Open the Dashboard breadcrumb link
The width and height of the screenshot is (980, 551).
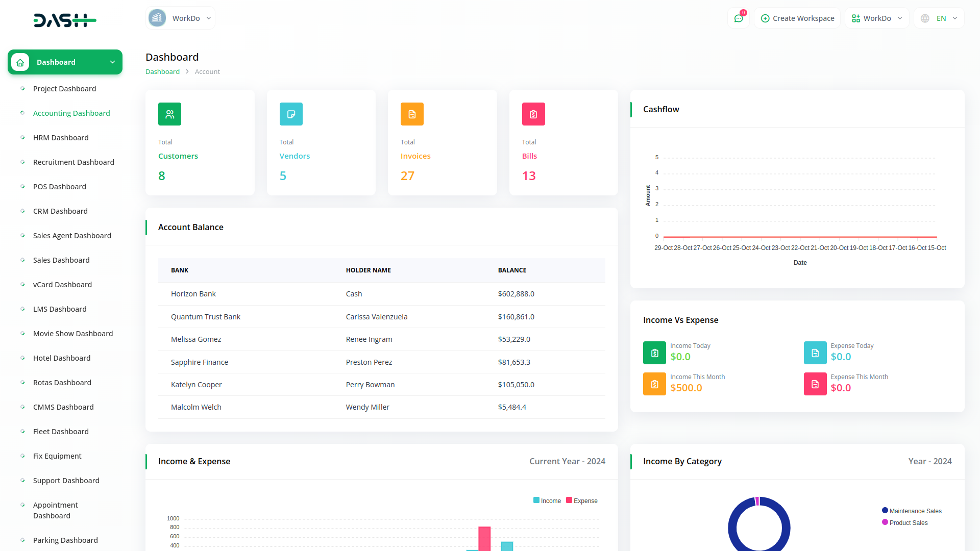pos(162,71)
